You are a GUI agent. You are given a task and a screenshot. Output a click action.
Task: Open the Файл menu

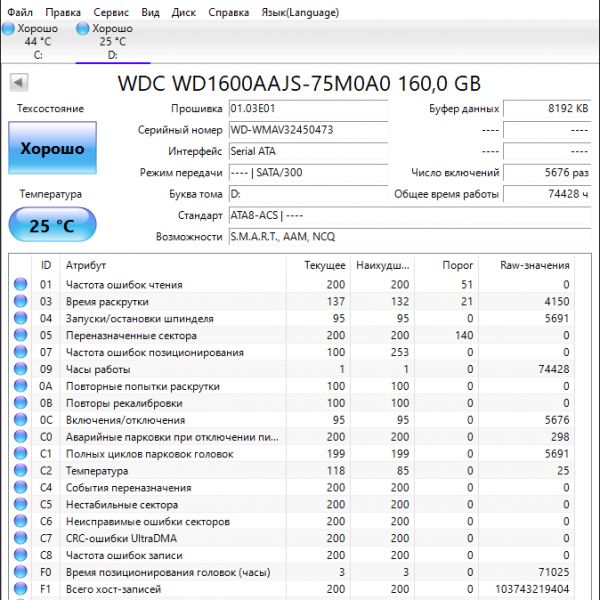20,12
